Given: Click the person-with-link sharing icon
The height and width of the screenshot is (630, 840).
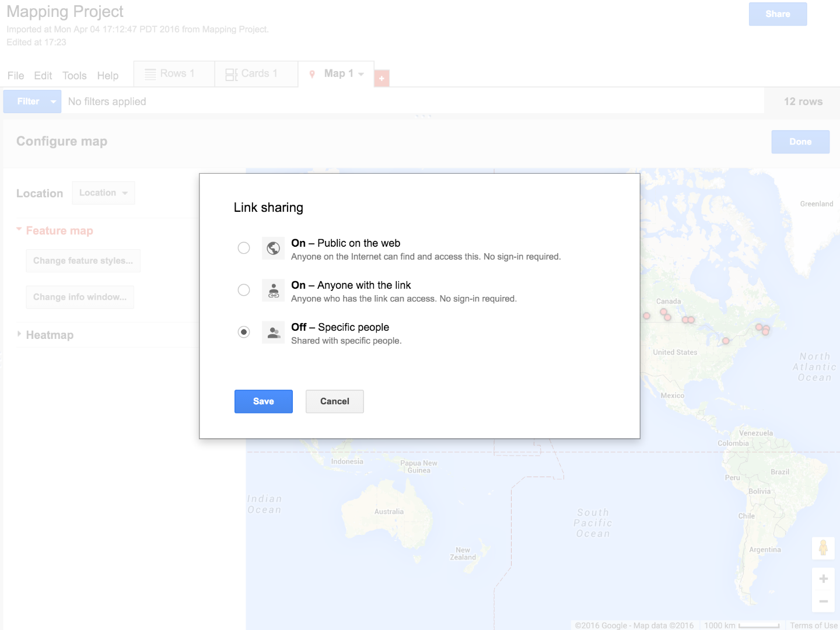Looking at the screenshot, I should pyautogui.click(x=273, y=290).
